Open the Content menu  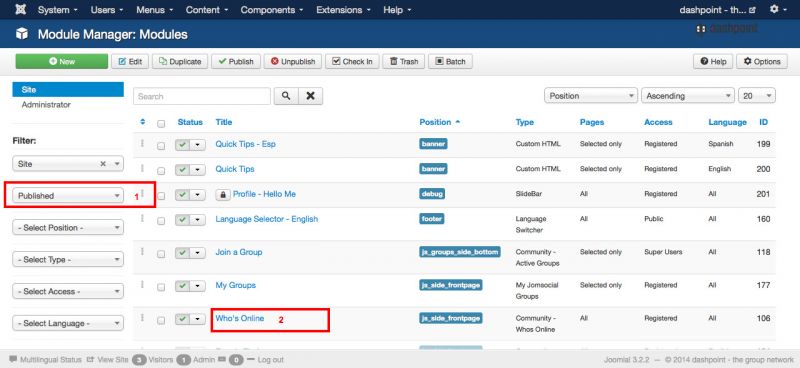(x=208, y=10)
